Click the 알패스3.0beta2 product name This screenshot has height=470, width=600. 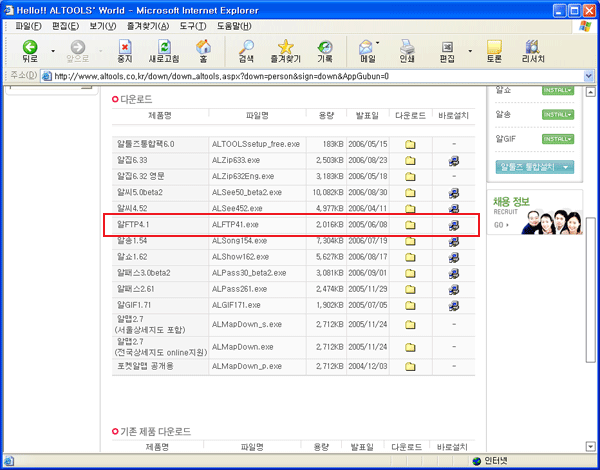coord(143,273)
